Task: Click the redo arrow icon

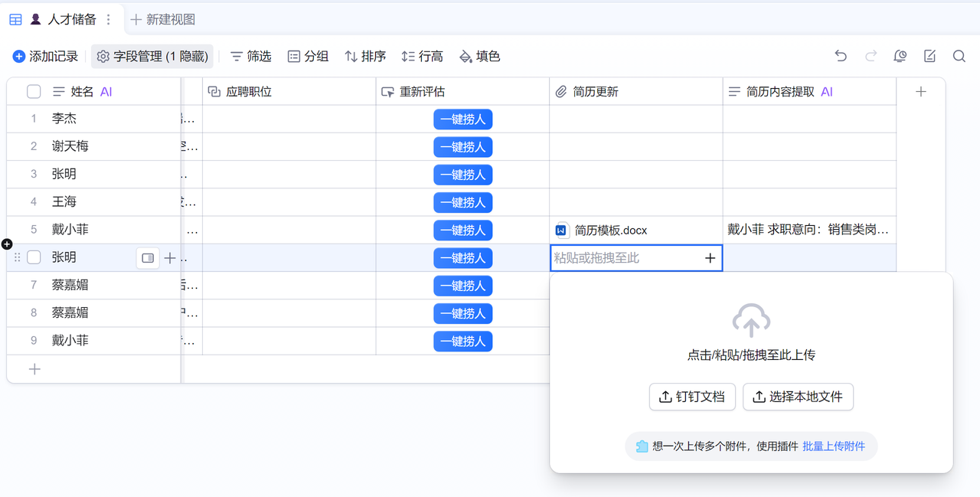Action: 871,56
